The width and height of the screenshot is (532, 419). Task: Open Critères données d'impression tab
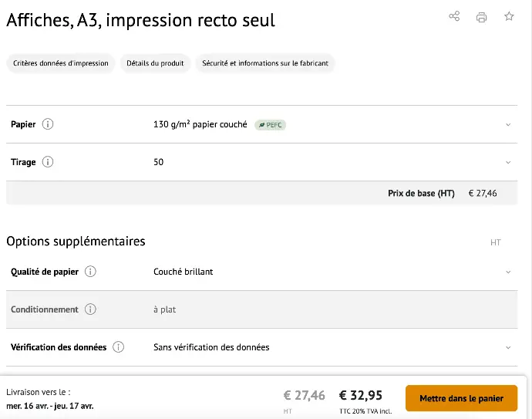(61, 63)
